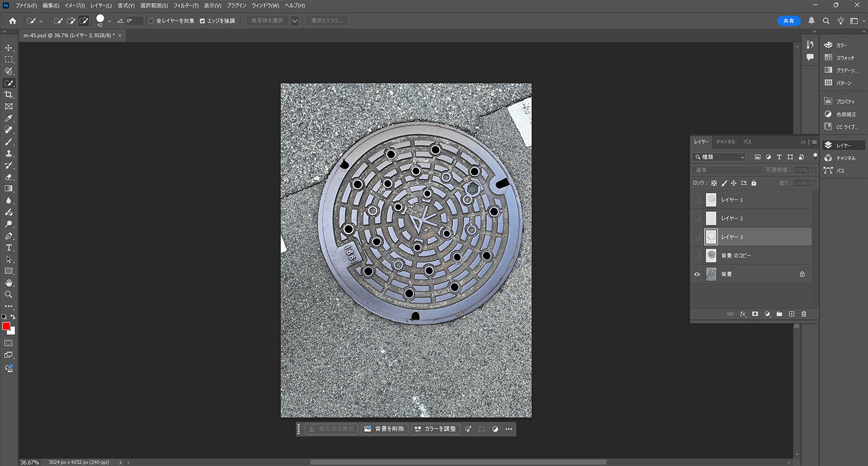Click the brush angle input field
The image size is (868, 466).
click(x=134, y=21)
